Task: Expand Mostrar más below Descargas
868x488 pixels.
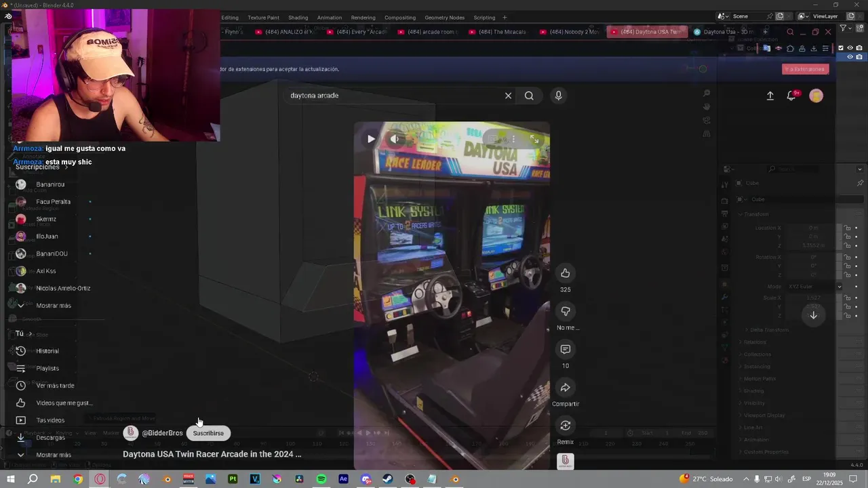Action: (x=53, y=455)
